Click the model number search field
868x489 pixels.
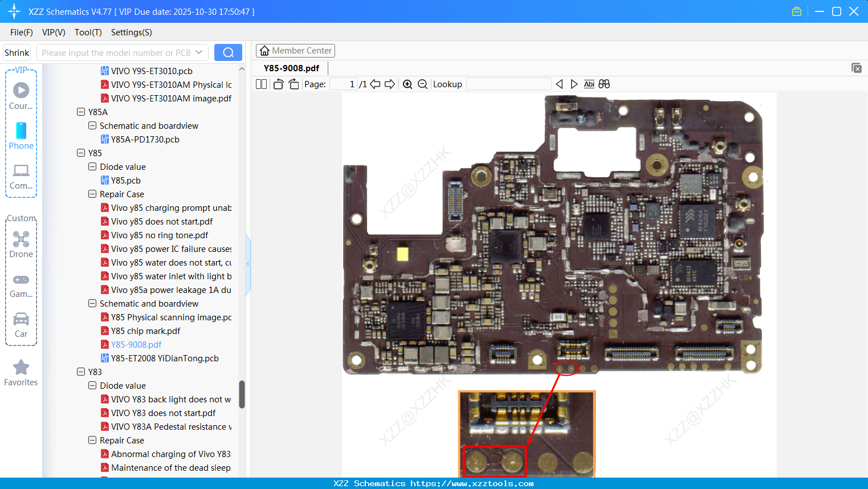tap(116, 52)
